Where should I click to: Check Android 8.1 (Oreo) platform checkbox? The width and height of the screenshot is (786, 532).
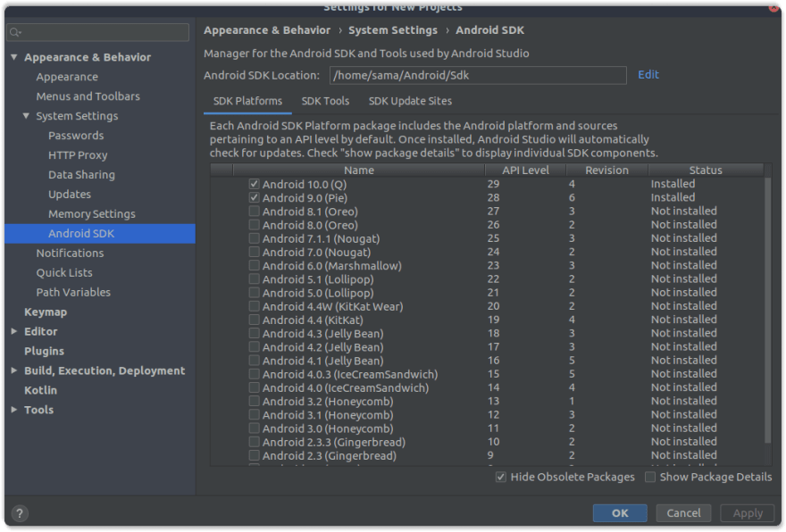coord(255,212)
